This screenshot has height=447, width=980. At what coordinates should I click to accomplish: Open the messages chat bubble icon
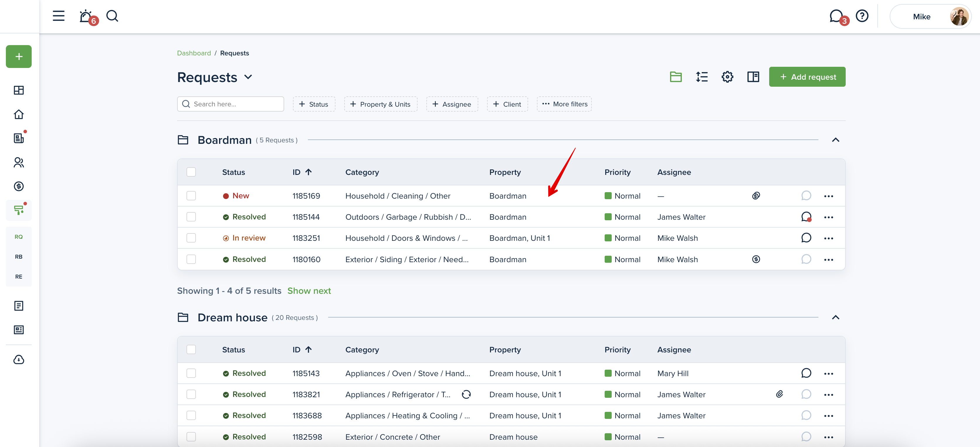836,16
